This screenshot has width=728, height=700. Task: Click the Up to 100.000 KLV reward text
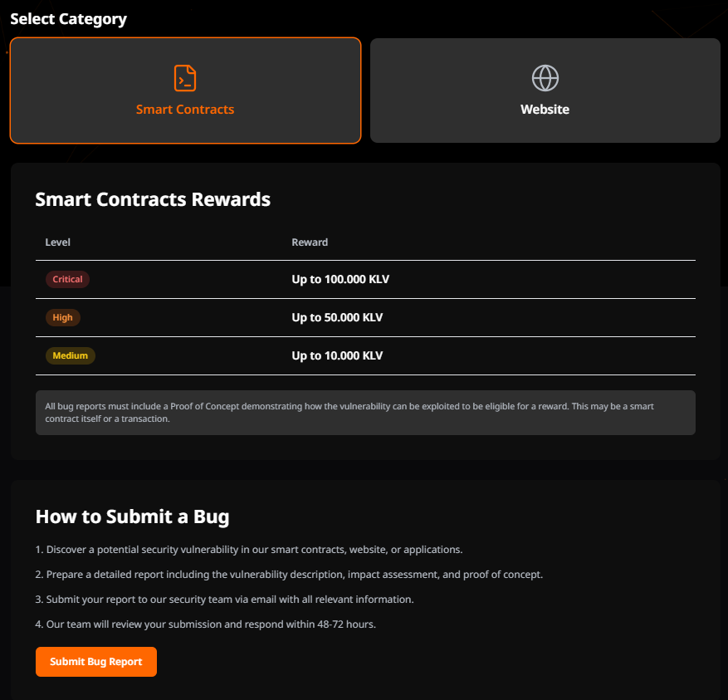tap(340, 279)
